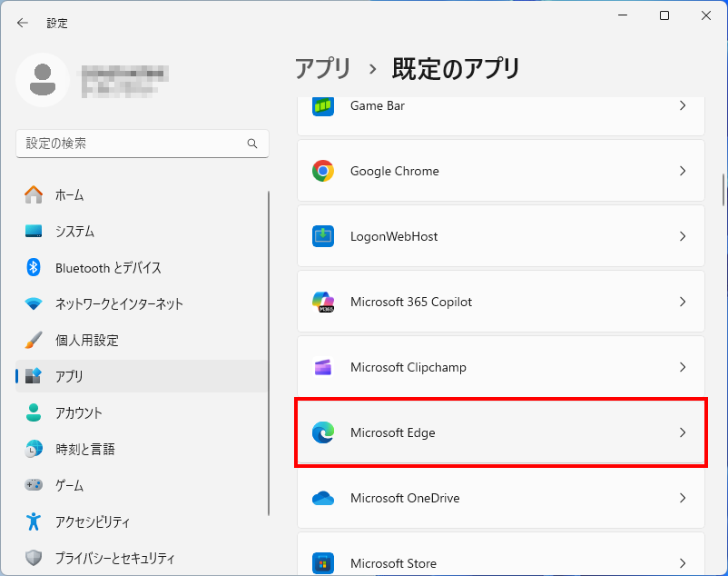728x576 pixels.
Task: Select 個人用設定 in sidebar
Action: point(142,340)
